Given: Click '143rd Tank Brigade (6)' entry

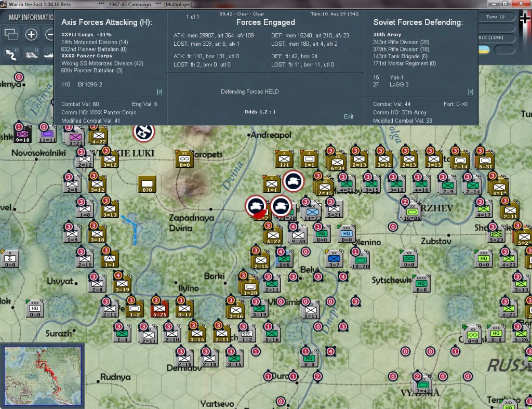Looking at the screenshot, I should pyautogui.click(x=401, y=56).
